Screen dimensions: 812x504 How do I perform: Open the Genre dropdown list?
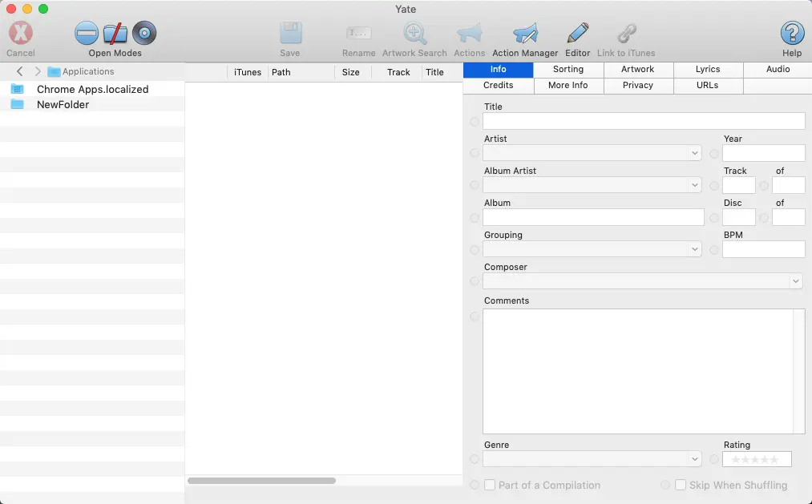694,459
